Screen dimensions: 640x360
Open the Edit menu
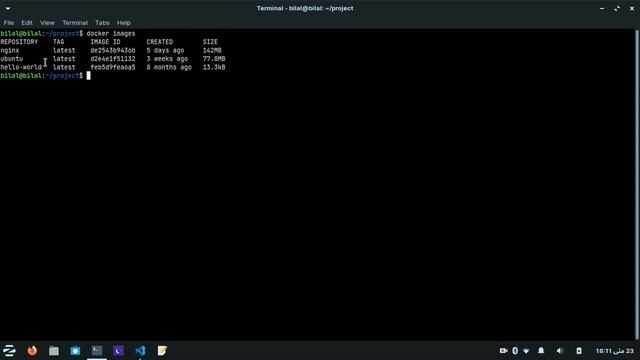click(x=27, y=23)
